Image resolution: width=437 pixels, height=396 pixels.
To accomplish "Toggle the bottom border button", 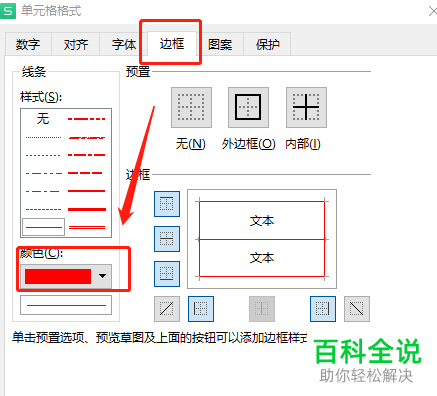I will pos(167,274).
